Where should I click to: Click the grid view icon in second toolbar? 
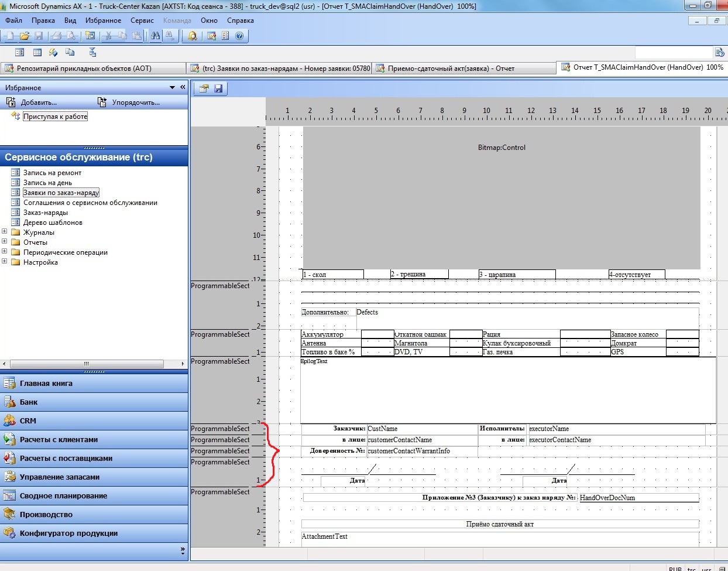point(37,53)
